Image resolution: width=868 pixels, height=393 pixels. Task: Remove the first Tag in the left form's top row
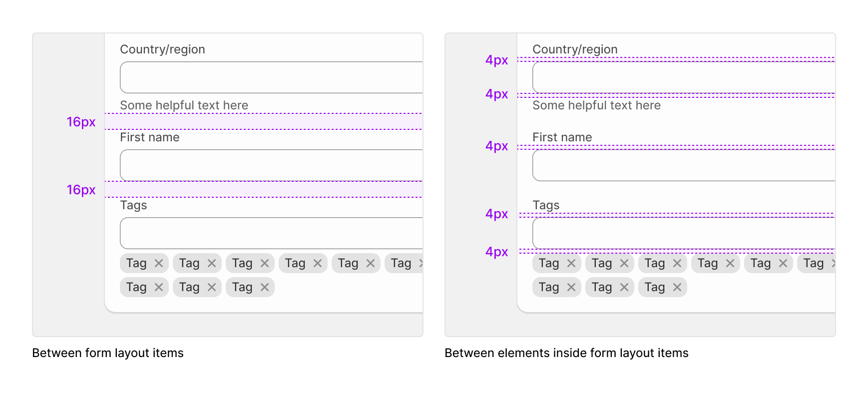coord(159,263)
